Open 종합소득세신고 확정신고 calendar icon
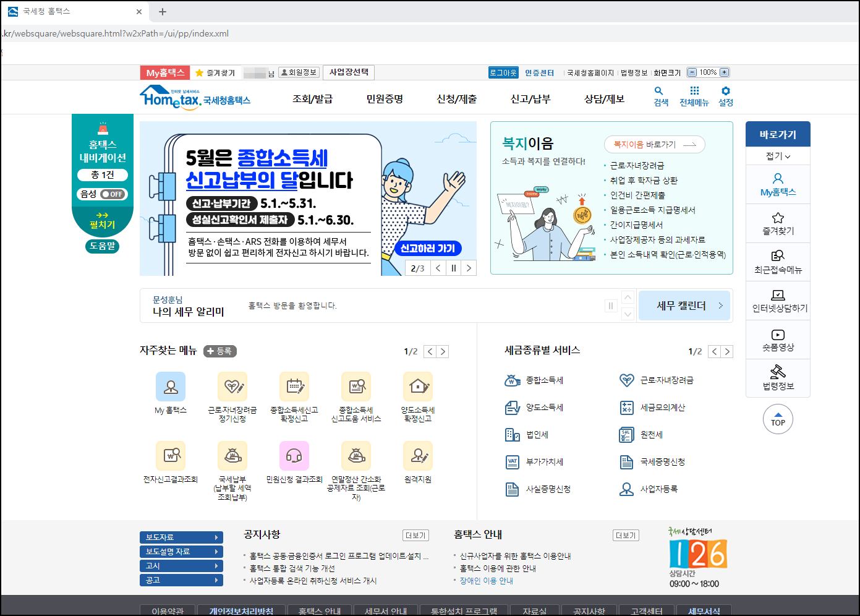 point(294,387)
